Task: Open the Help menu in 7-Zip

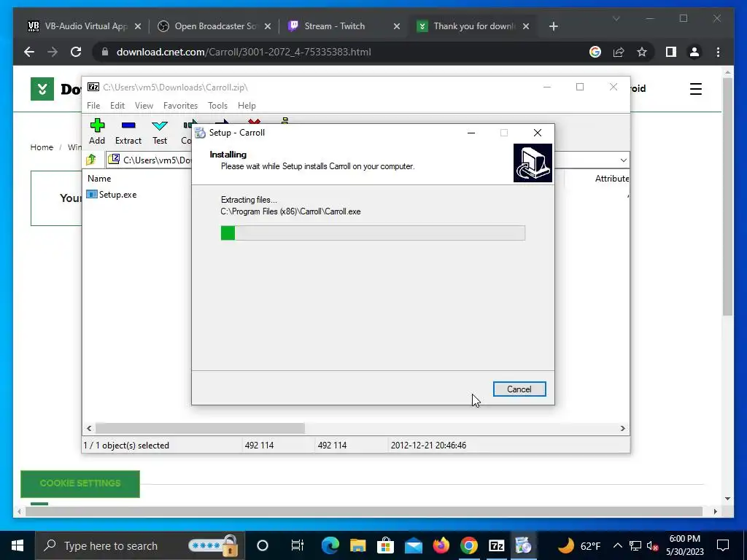Action: point(247,106)
